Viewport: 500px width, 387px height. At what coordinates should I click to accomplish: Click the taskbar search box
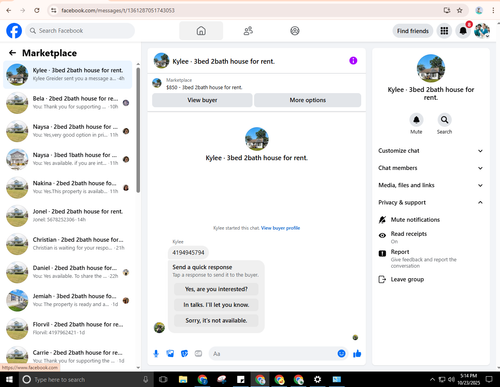pyautogui.click(x=85, y=379)
